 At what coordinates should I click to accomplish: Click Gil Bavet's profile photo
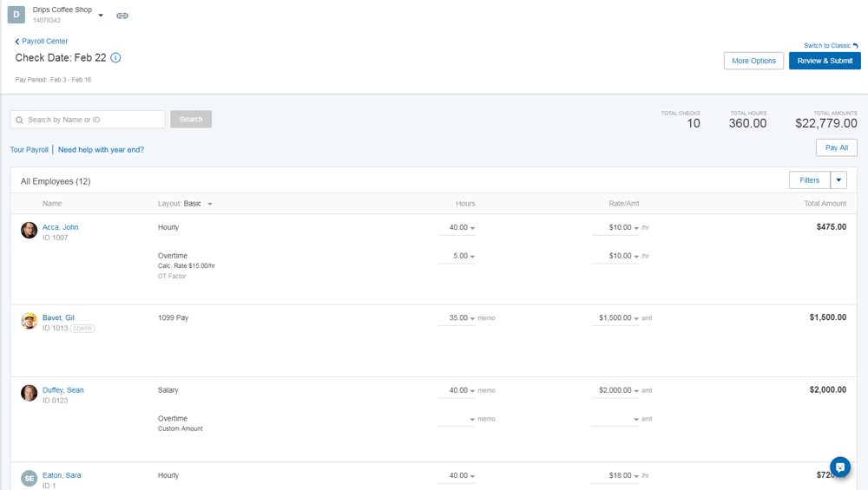[x=29, y=321]
